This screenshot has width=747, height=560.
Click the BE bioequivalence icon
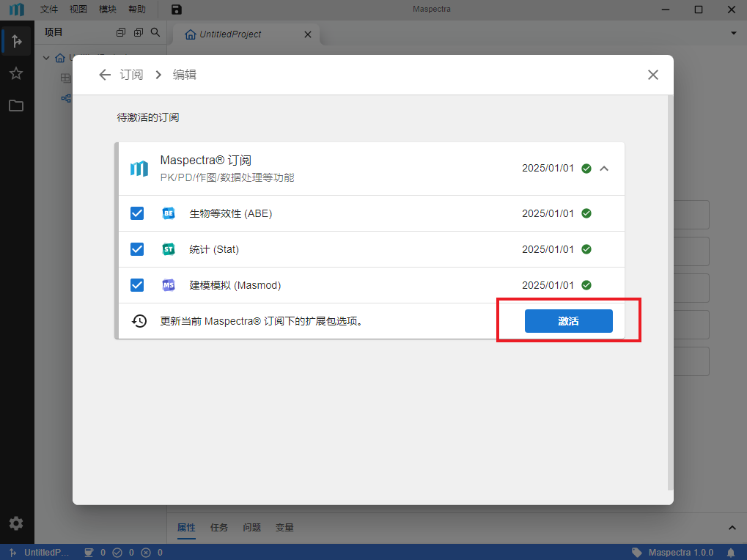(169, 213)
